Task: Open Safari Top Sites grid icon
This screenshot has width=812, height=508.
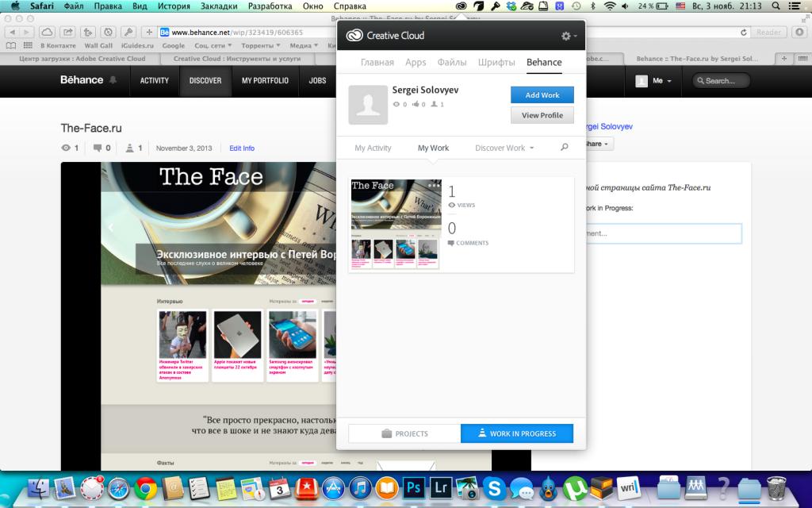Action: (x=28, y=45)
